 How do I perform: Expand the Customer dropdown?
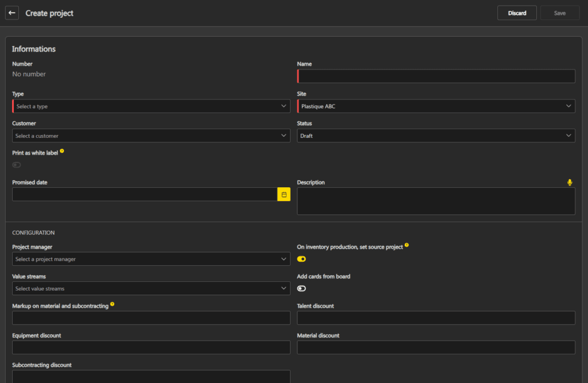pyautogui.click(x=151, y=136)
